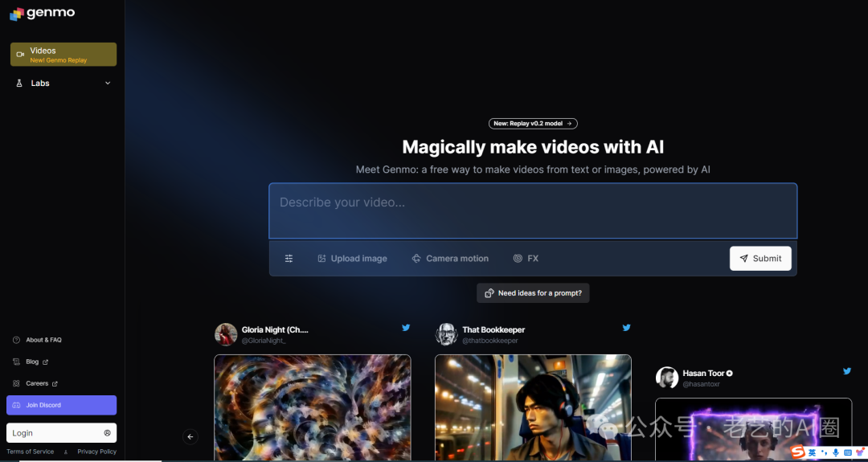Viewport: 868px width, 462px height.
Task: Click the Labs flask icon
Action: pyautogui.click(x=19, y=83)
